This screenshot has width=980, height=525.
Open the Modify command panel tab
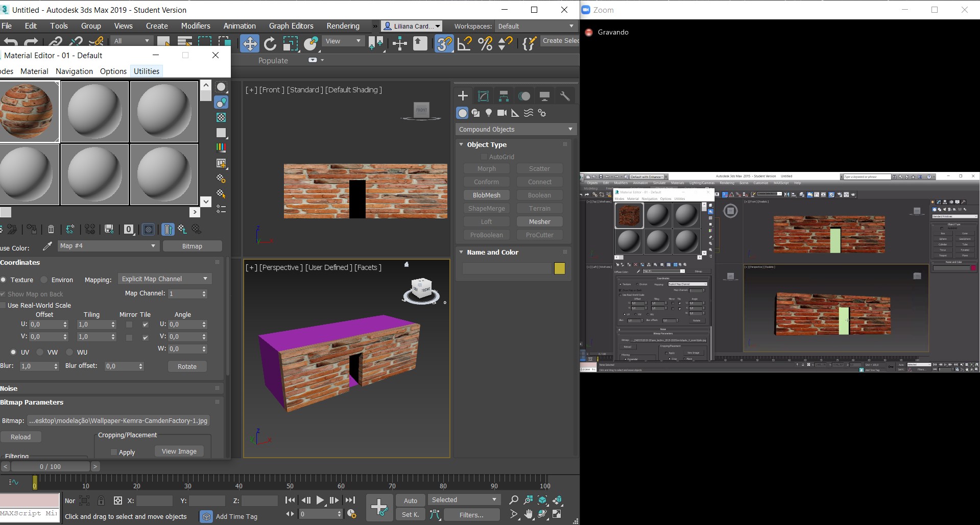click(x=483, y=96)
